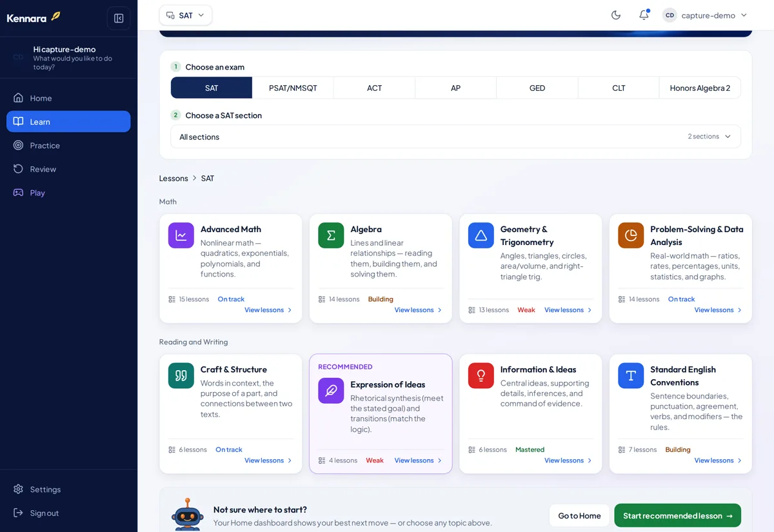Viewport: 774px width, 532px height.
Task: Open Settings in sidebar
Action: (68, 489)
